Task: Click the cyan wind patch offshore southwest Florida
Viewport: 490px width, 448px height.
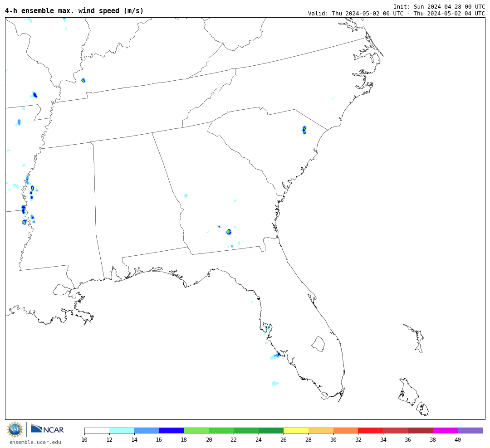Action: point(275,383)
